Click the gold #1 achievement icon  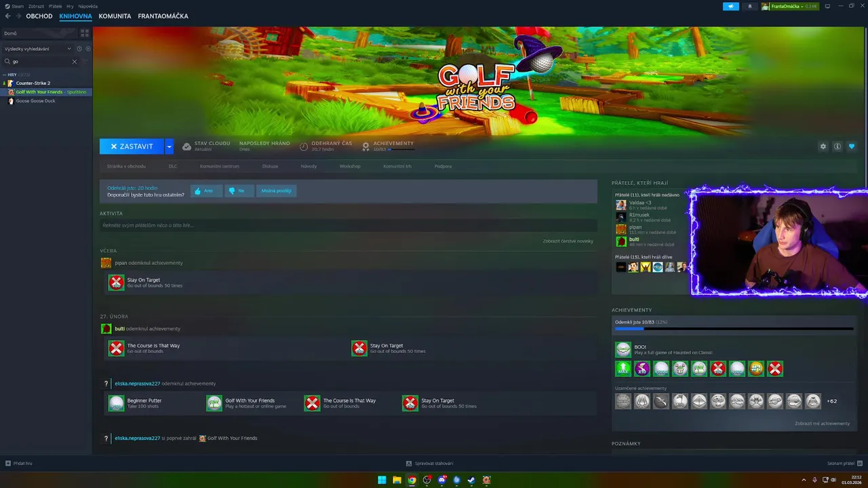[756, 369]
